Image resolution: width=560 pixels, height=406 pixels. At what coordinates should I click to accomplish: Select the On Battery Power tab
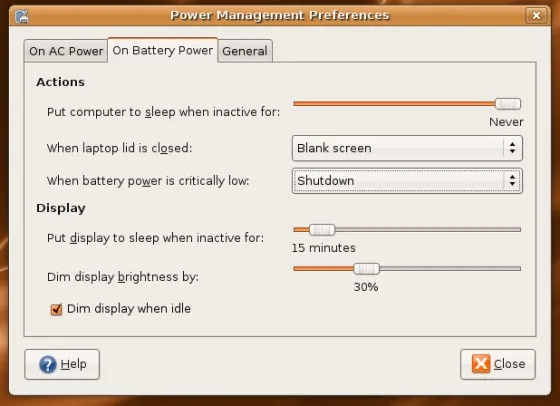pos(162,50)
